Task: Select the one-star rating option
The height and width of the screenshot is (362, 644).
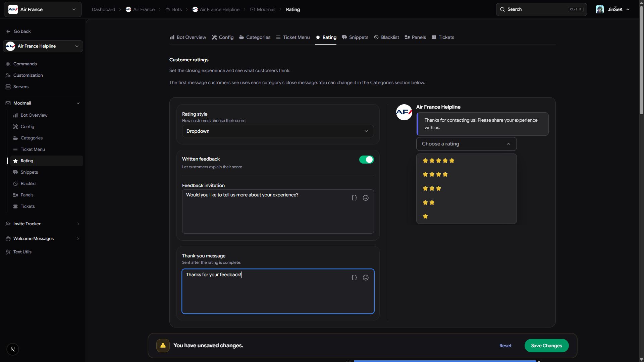Action: coord(466,217)
